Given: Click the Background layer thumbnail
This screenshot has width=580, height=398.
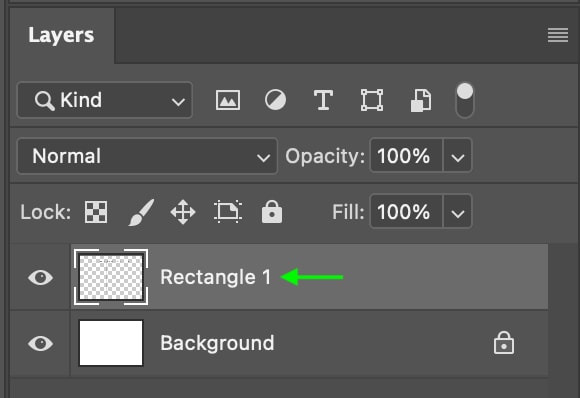Looking at the screenshot, I should point(111,343).
